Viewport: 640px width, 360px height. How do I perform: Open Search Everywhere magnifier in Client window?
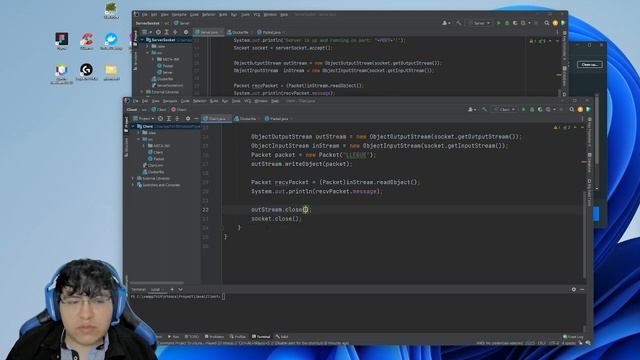571,109
